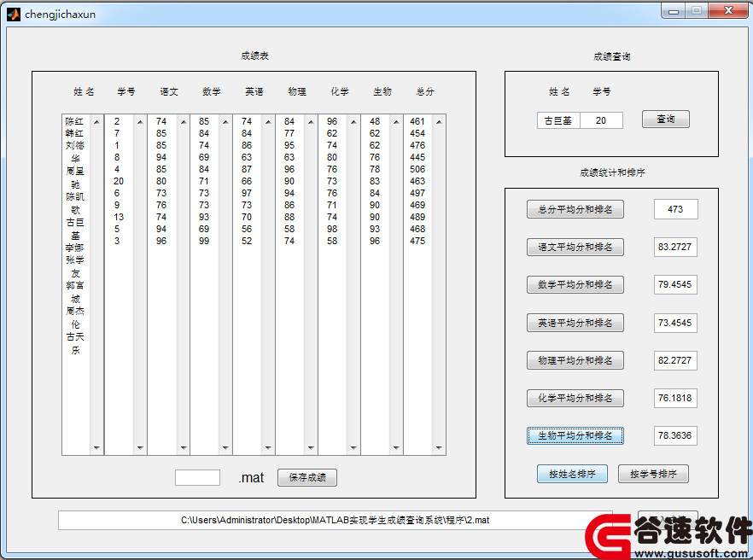
Task: Click the up arrow of the 化学 list
Action: [354, 122]
